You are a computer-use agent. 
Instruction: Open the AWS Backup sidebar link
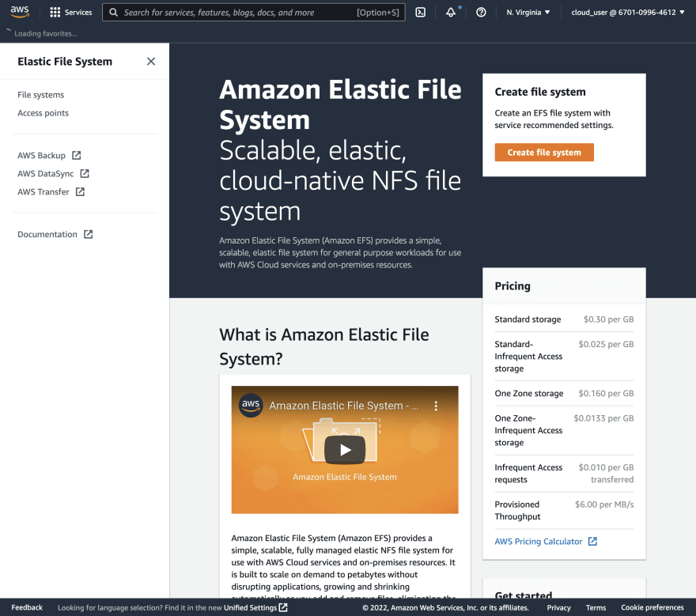pos(41,155)
